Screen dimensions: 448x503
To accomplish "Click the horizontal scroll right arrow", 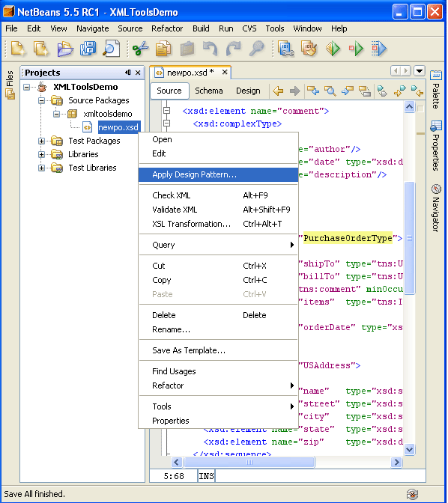I will point(396,463).
